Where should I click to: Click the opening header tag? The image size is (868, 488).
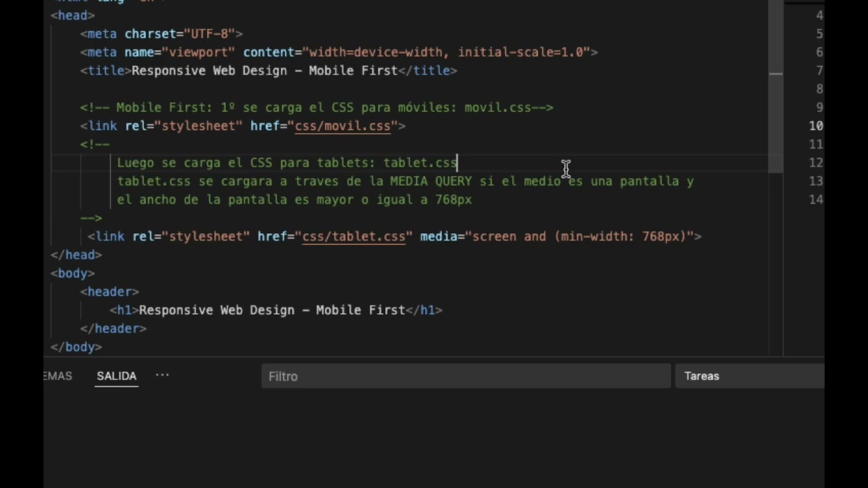coord(110,292)
